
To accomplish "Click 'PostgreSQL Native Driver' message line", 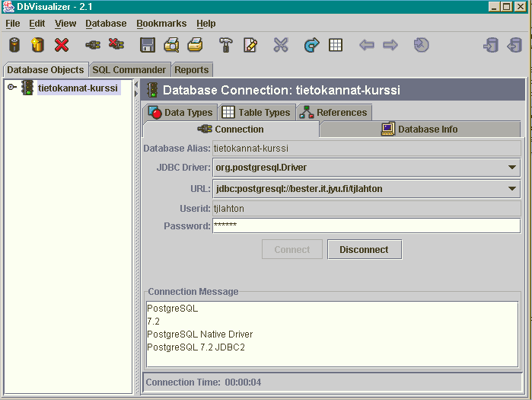I will pos(200,334).
